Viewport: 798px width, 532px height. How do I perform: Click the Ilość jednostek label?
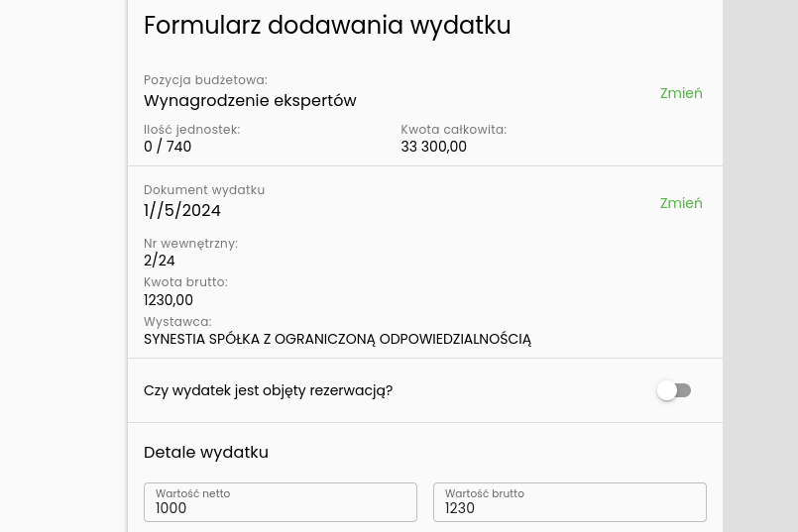pyautogui.click(x=191, y=130)
